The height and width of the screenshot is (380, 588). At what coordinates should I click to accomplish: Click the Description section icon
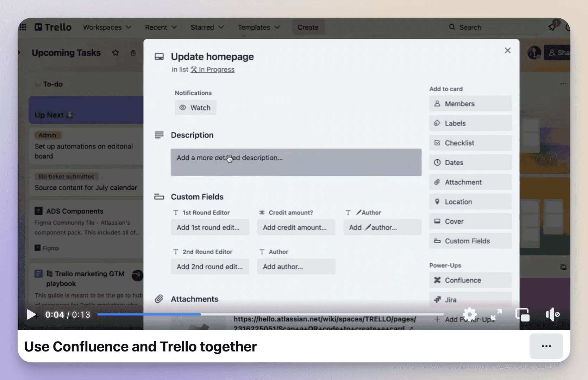click(x=159, y=135)
